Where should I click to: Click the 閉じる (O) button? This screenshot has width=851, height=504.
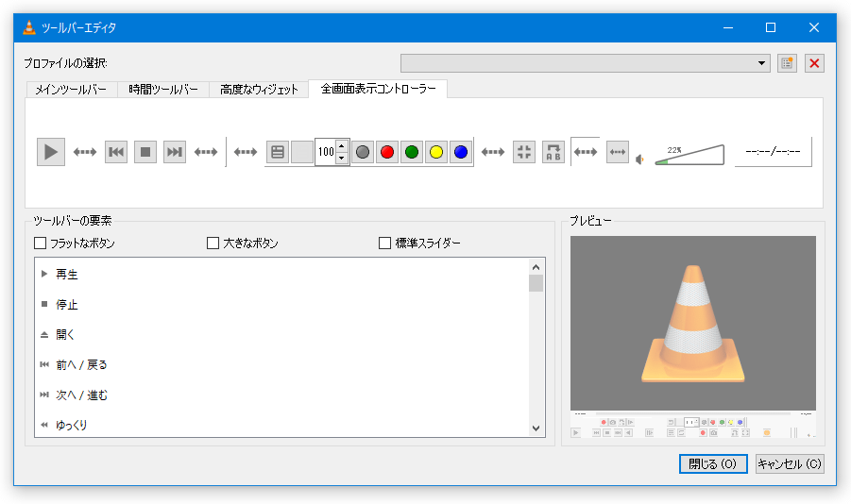713,463
